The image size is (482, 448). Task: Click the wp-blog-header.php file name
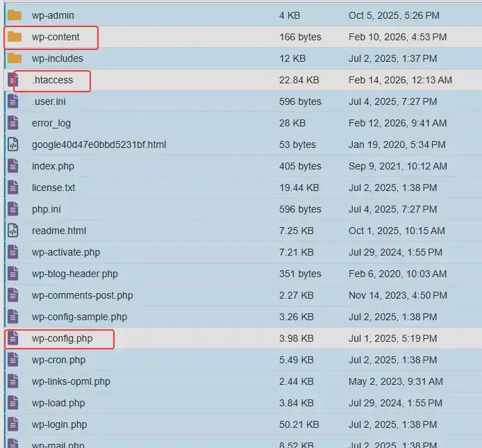click(x=75, y=274)
